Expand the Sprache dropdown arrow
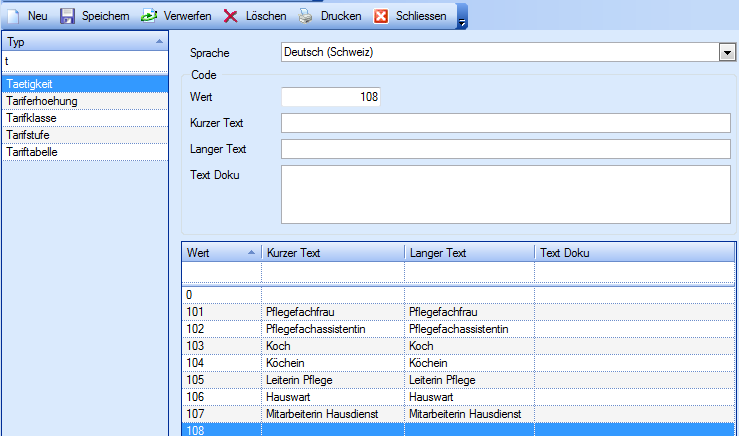 coord(725,52)
